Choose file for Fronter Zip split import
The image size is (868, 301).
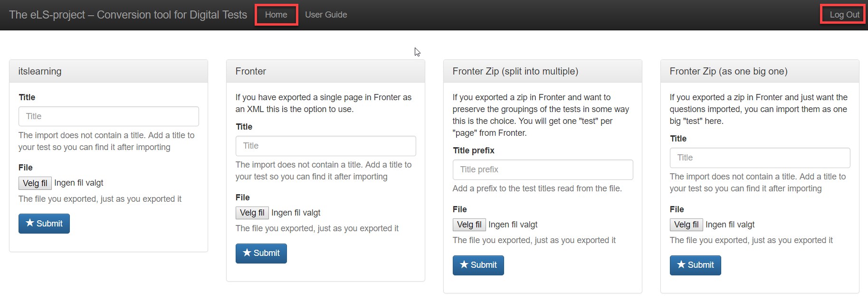[x=469, y=225]
